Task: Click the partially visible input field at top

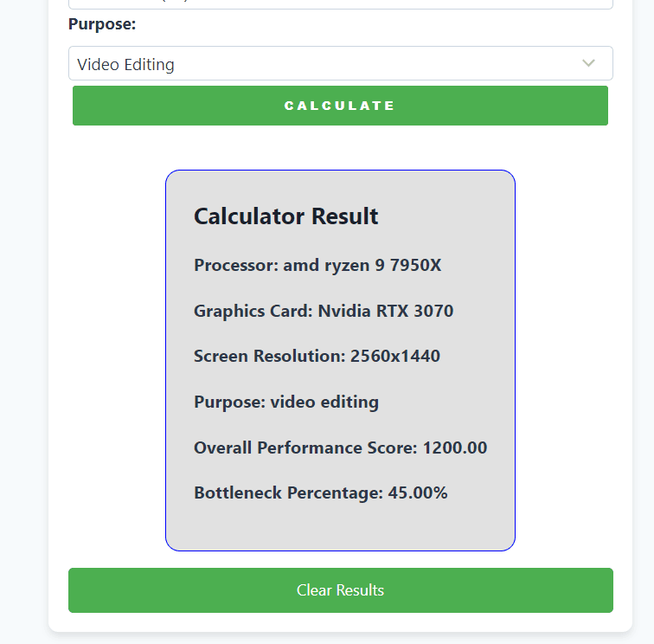Action: click(x=340, y=4)
